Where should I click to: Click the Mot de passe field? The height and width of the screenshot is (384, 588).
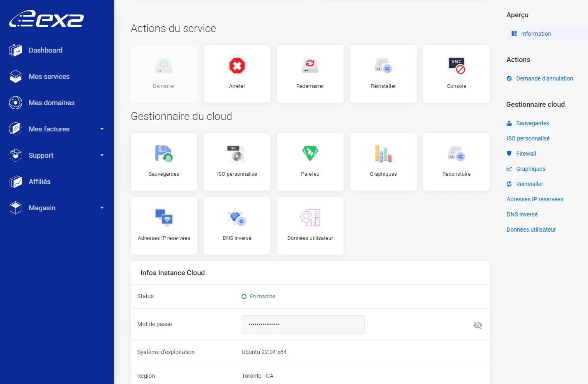point(303,324)
